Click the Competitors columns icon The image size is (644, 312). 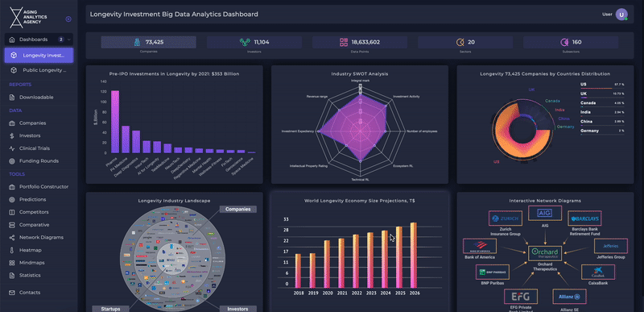pos(11,212)
